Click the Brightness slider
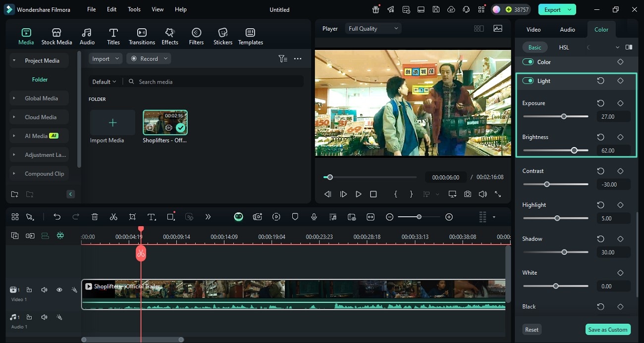644x343 pixels. [x=555, y=150]
